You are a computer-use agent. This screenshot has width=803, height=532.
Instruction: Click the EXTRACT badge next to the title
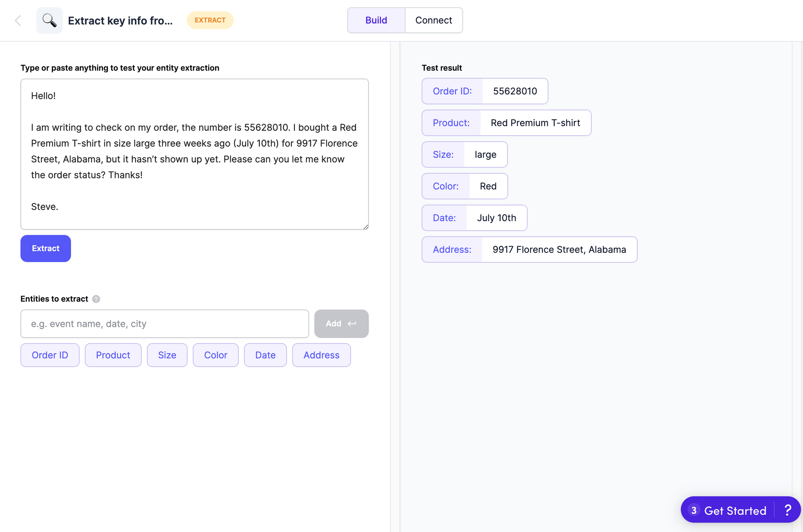click(x=210, y=20)
